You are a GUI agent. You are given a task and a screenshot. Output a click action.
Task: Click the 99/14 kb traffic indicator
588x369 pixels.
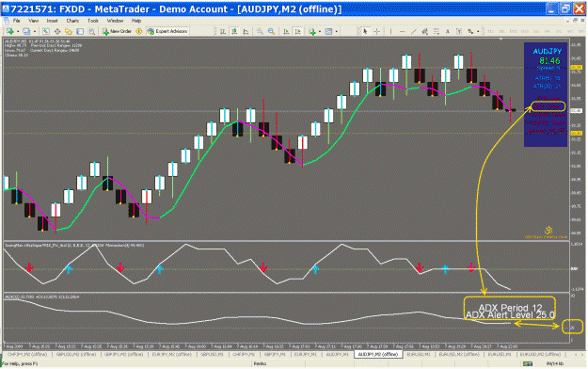555,363
